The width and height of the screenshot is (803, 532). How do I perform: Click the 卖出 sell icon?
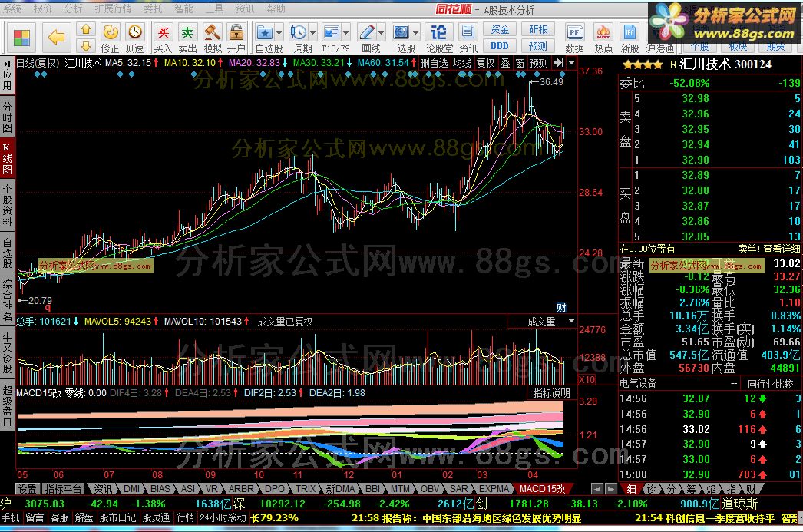tap(187, 33)
